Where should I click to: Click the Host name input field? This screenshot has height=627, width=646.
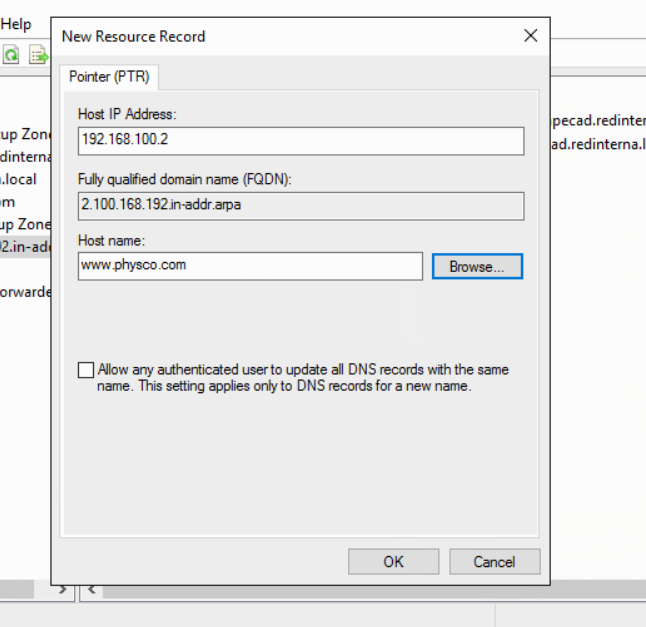(x=250, y=266)
